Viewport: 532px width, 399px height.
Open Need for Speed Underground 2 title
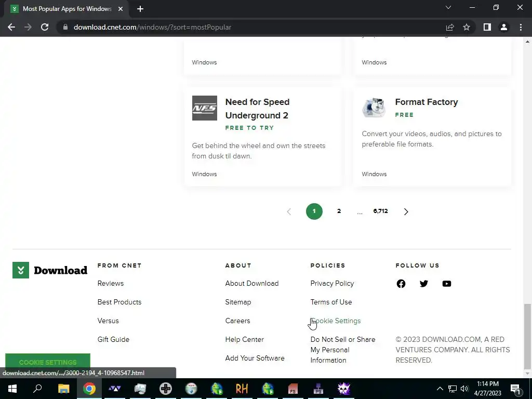point(257,109)
